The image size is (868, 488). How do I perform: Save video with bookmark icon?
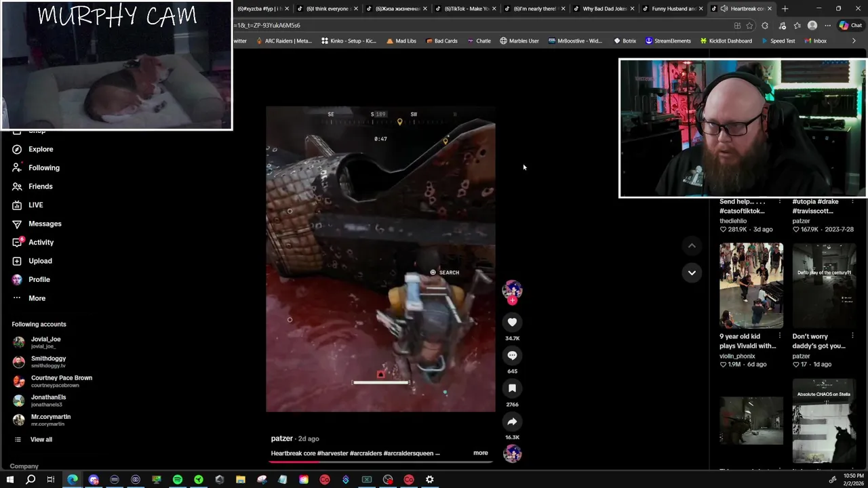tap(512, 388)
